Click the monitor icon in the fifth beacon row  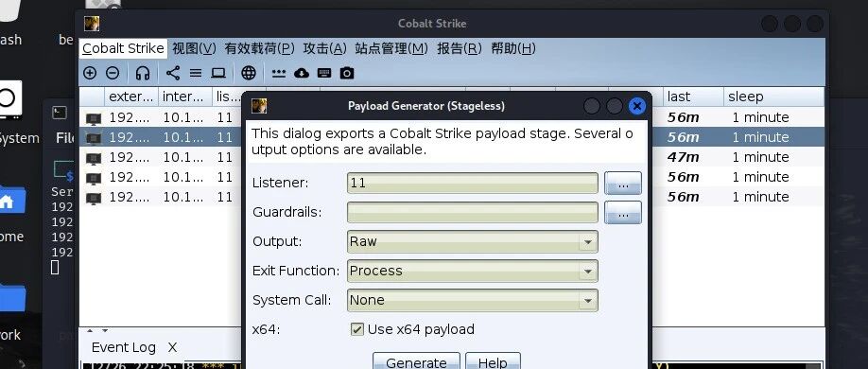[94, 198]
